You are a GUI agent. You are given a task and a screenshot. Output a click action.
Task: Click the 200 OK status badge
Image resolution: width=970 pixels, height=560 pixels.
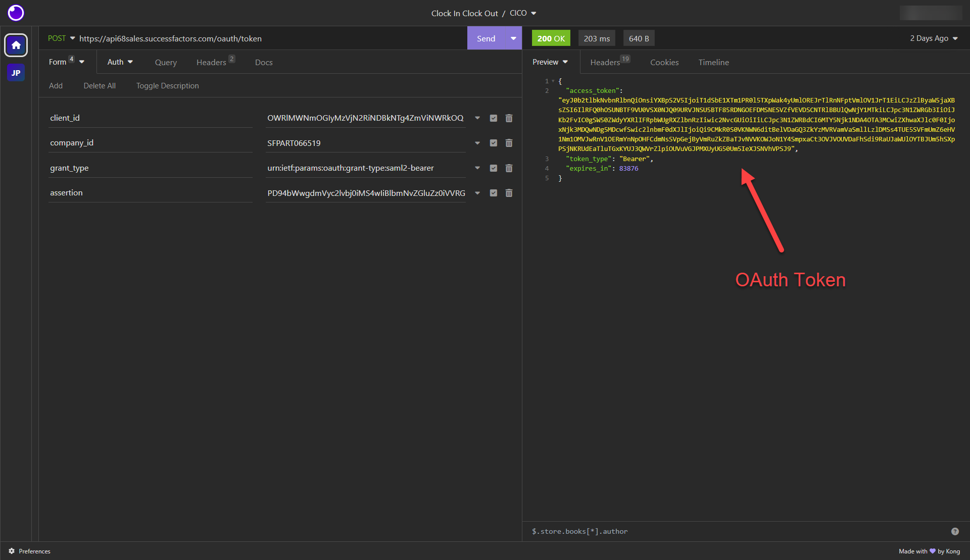click(551, 38)
